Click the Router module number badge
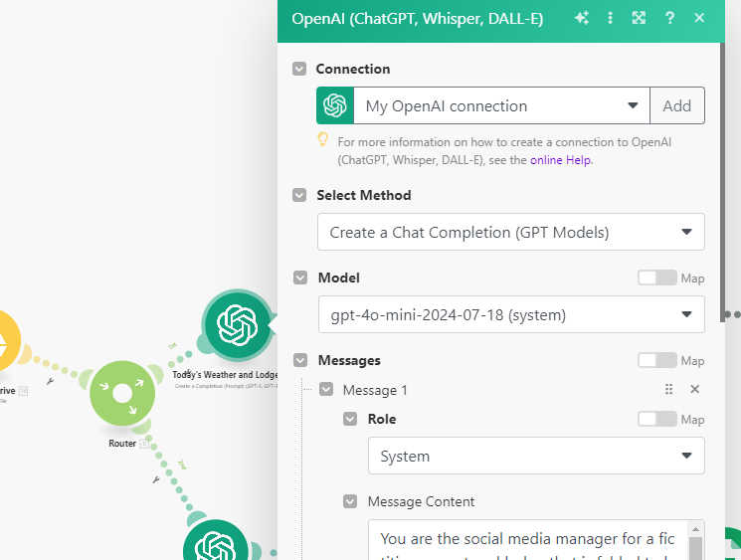741x560 pixels. pos(144,444)
